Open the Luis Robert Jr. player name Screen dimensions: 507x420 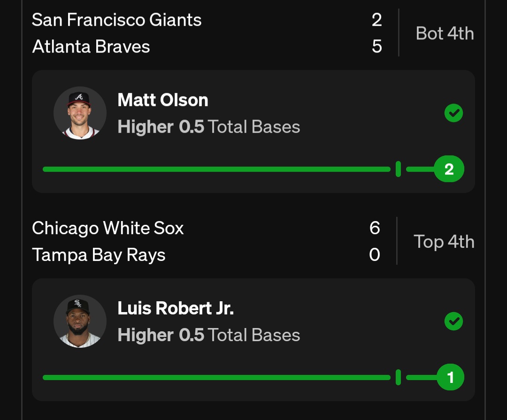pyautogui.click(x=176, y=308)
